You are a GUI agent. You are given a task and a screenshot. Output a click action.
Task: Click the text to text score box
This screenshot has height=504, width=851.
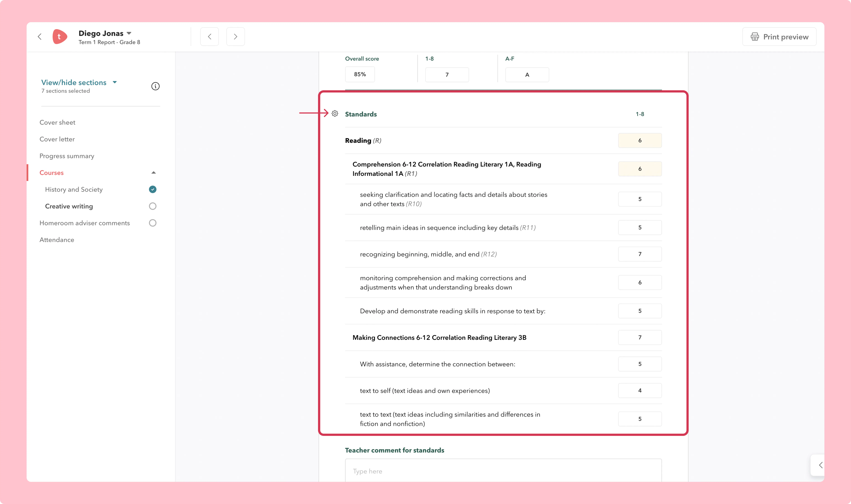click(640, 419)
